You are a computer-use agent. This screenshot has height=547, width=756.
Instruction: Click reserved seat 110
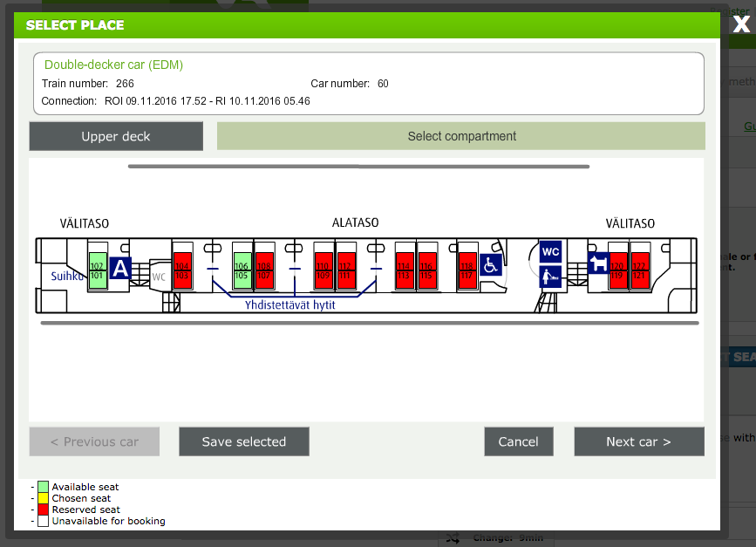pos(324,262)
